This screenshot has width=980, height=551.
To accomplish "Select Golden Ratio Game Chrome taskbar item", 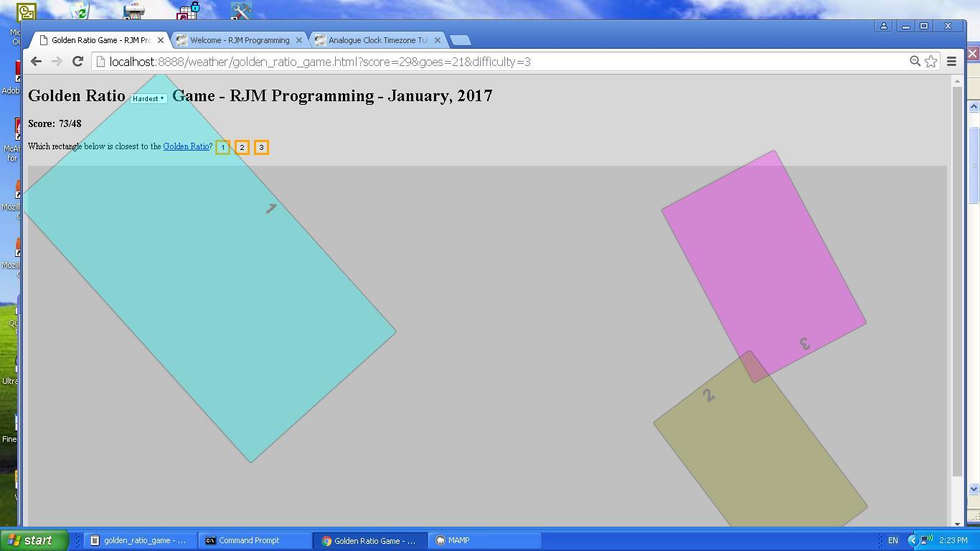I will tap(369, 540).
